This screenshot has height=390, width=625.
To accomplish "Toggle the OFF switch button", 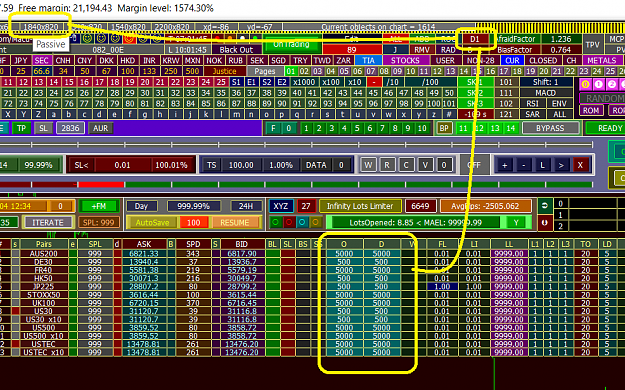I will pos(474,165).
